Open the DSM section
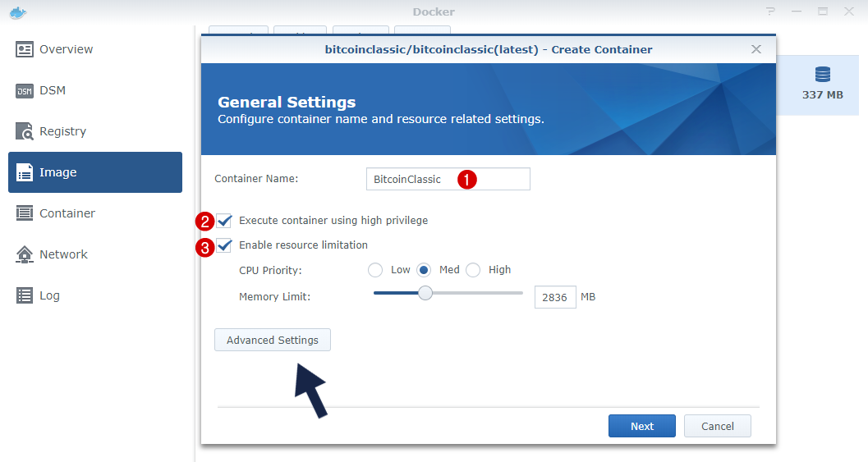Viewport: 868px width, 462px height. [95, 90]
